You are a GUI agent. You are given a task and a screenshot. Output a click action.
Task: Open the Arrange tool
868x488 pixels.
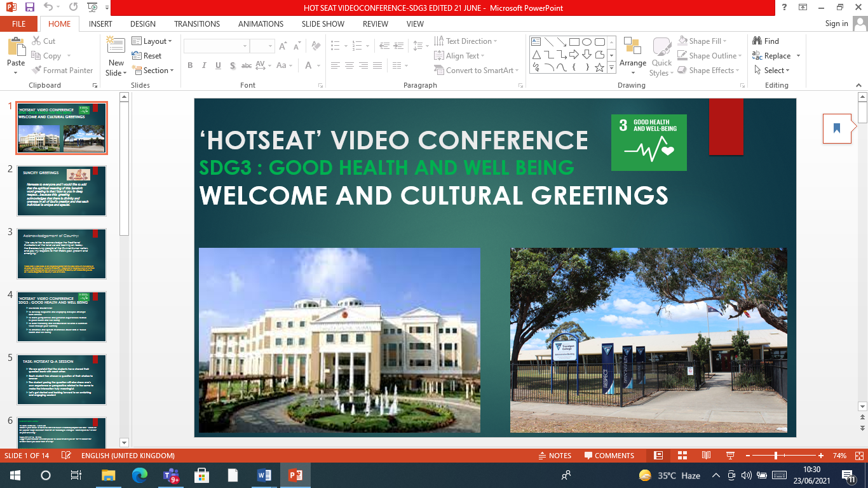[x=633, y=55]
